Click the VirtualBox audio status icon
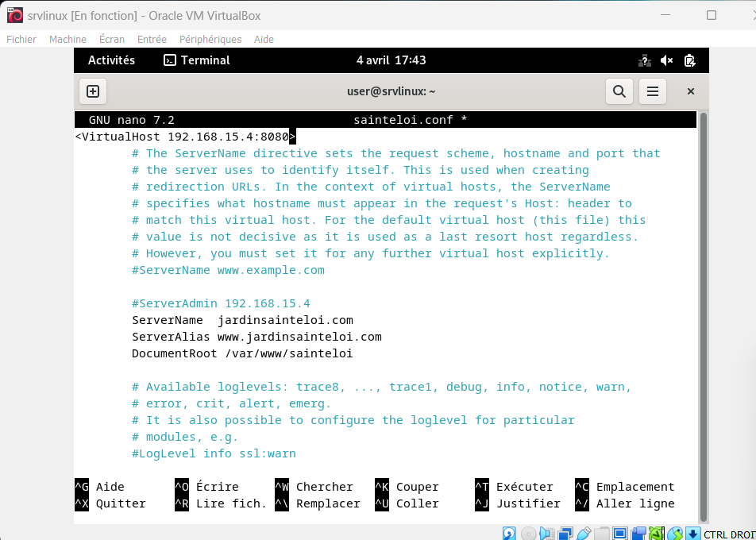The height and width of the screenshot is (540, 756). 547,533
